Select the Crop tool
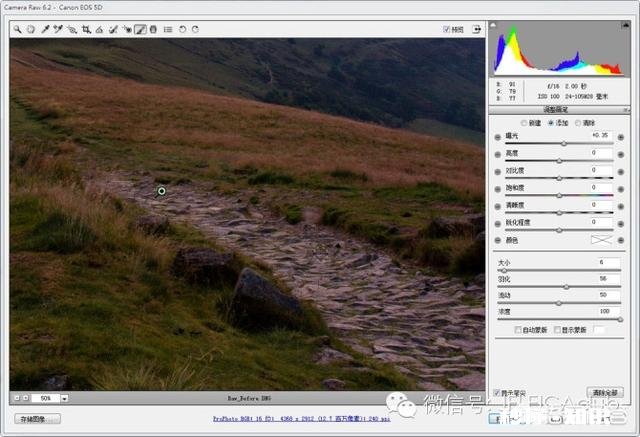 86,30
